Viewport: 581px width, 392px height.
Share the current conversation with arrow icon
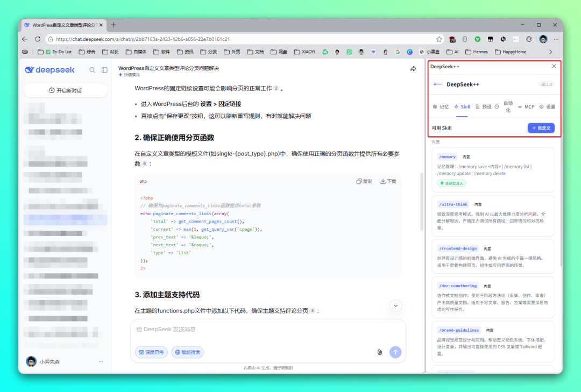coord(413,69)
